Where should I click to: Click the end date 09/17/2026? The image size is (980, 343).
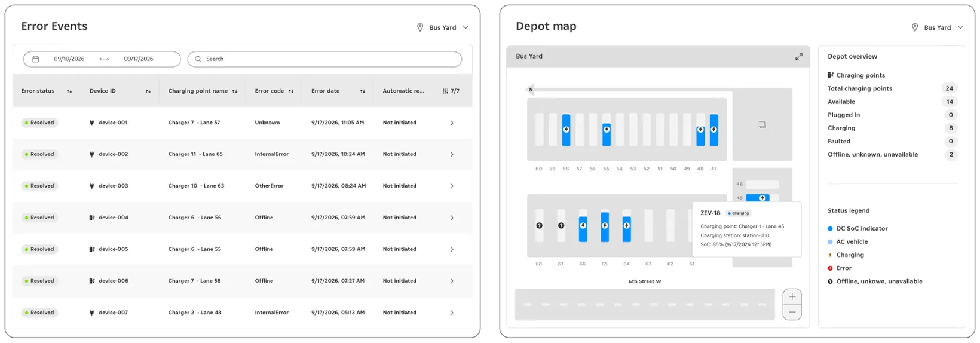[139, 59]
